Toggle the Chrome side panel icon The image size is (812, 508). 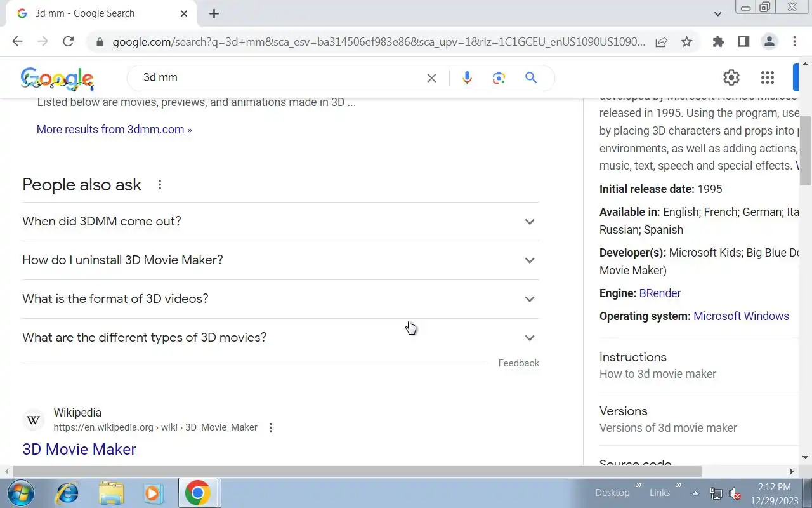pyautogui.click(x=743, y=42)
